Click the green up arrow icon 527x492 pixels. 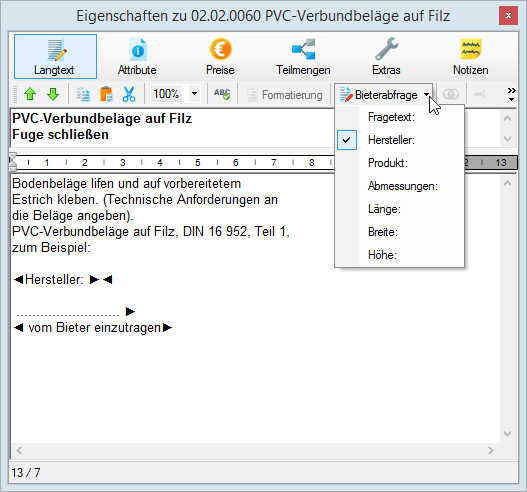click(30, 94)
